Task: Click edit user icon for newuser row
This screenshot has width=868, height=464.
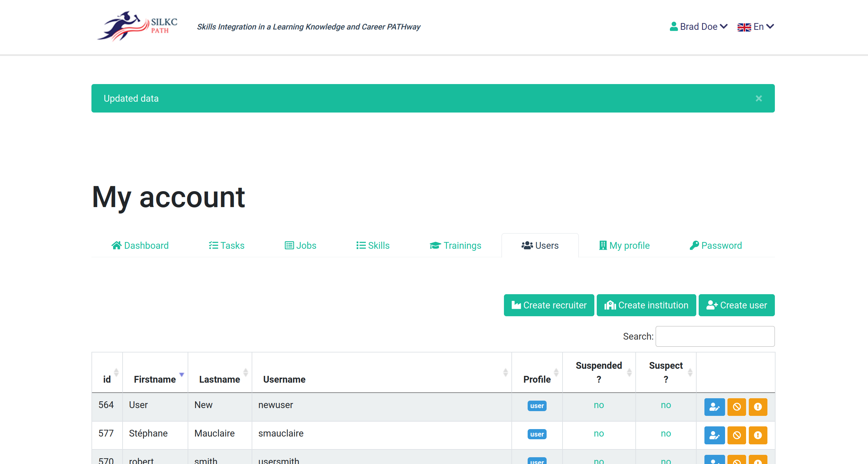Action: tap(714, 406)
